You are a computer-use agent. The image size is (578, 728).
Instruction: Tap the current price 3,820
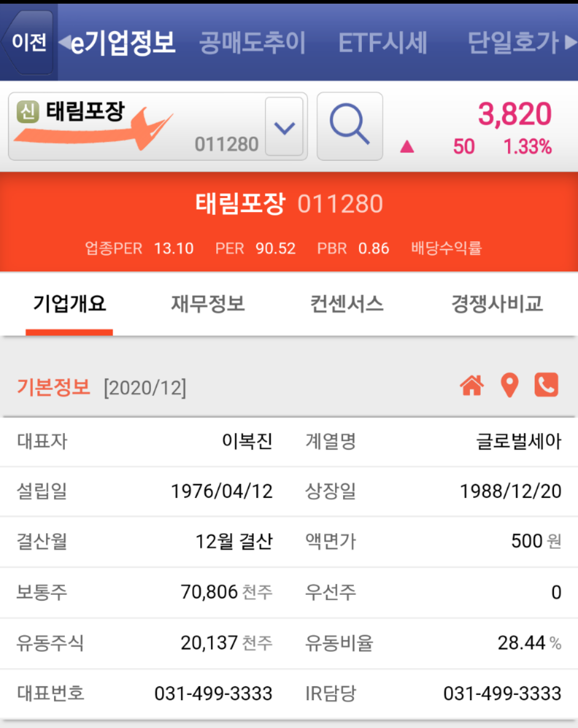(514, 114)
